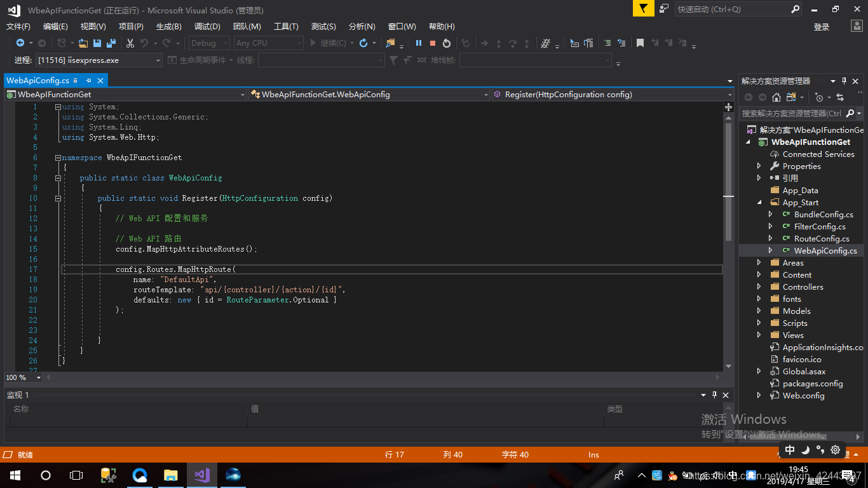Save the current file with Save icon
Screen dimensions: 868x488
click(x=97, y=43)
